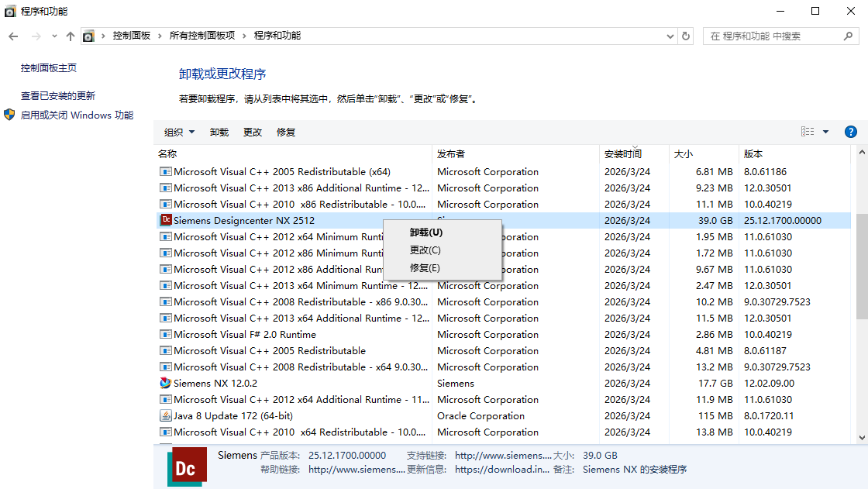Expand the view options dropdown arrow

click(826, 132)
